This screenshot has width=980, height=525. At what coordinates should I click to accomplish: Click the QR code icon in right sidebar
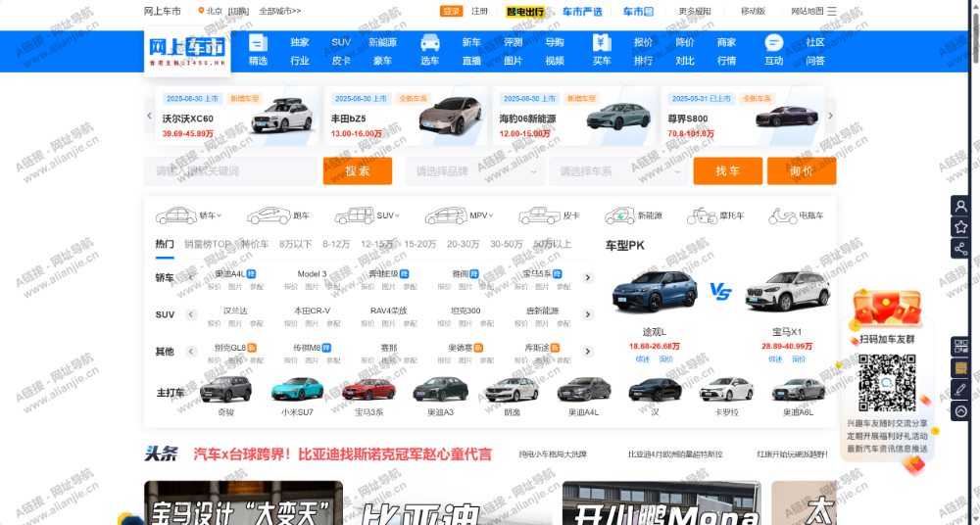coord(960,347)
